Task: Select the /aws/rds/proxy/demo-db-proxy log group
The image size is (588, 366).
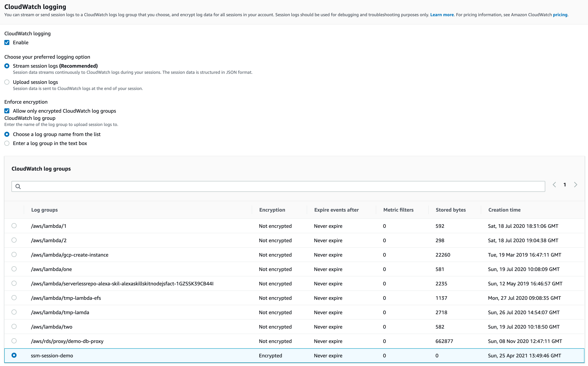Action: coord(14,341)
